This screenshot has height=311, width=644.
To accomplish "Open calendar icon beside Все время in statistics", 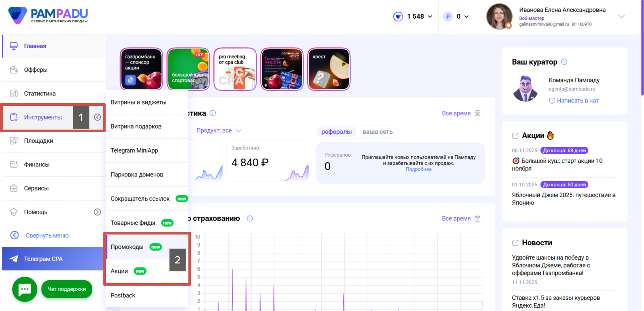I will pos(478,113).
